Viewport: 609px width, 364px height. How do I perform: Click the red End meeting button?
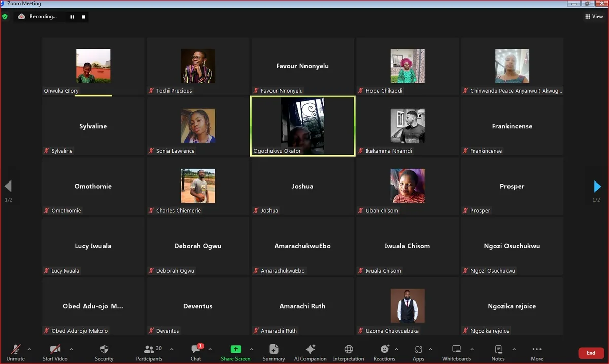591,353
